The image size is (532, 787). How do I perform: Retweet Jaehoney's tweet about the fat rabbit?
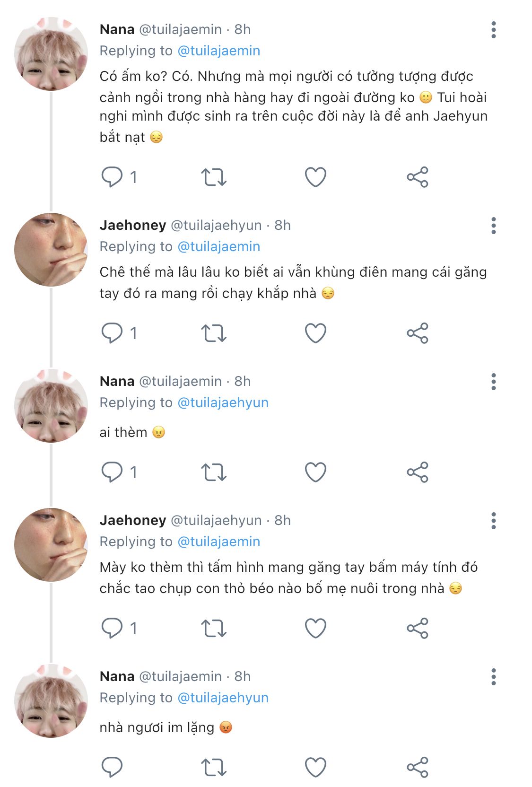click(x=214, y=629)
